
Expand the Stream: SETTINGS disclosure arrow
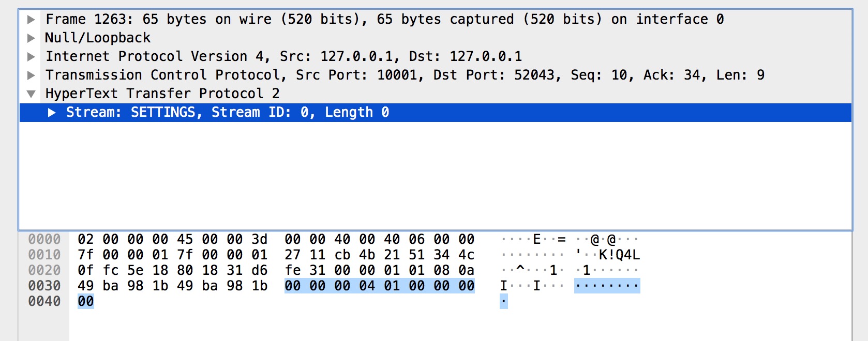[52, 113]
